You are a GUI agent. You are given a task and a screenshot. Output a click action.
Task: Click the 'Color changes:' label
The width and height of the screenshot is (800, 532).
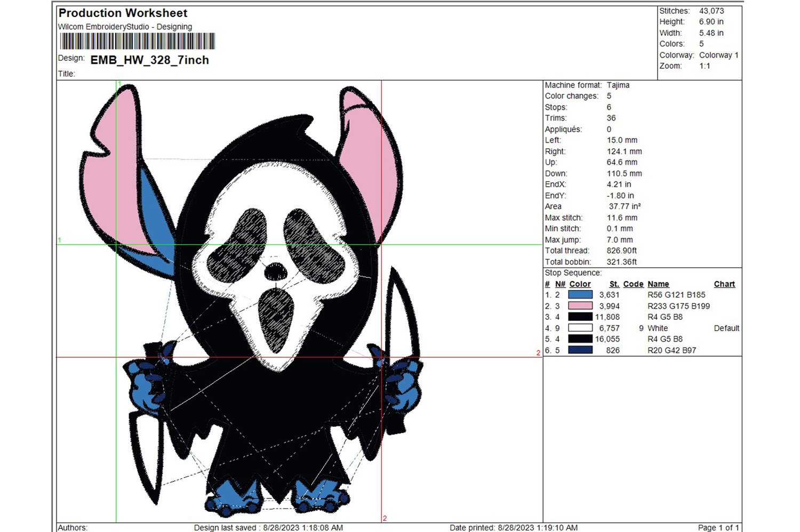(572, 96)
